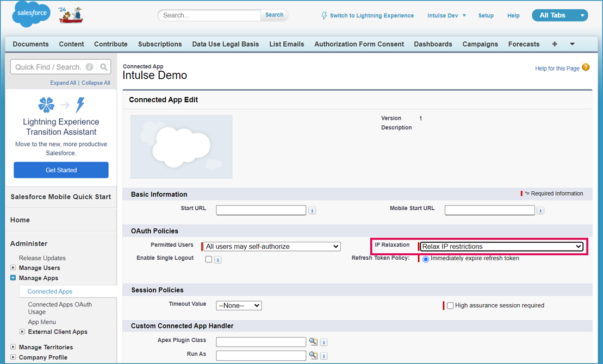Image resolution: width=603 pixels, height=364 pixels.
Task: Open Release Updates in sidebar
Action: tap(42, 258)
